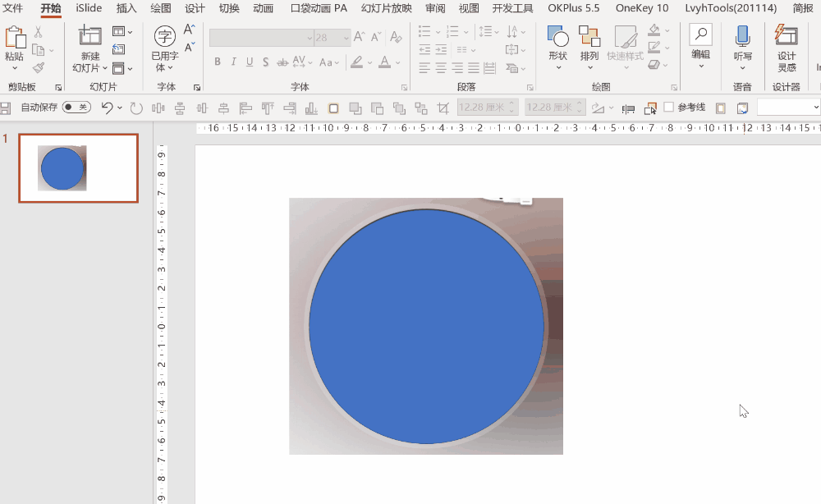Click the Undo arrow icon
Screen dimensions: 821x504
tap(106, 108)
